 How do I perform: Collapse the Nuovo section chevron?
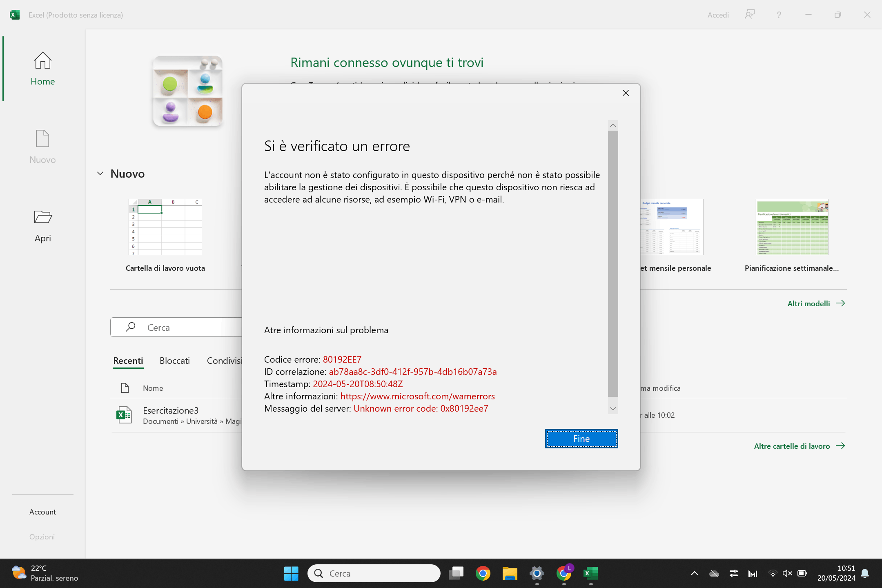[x=100, y=174]
